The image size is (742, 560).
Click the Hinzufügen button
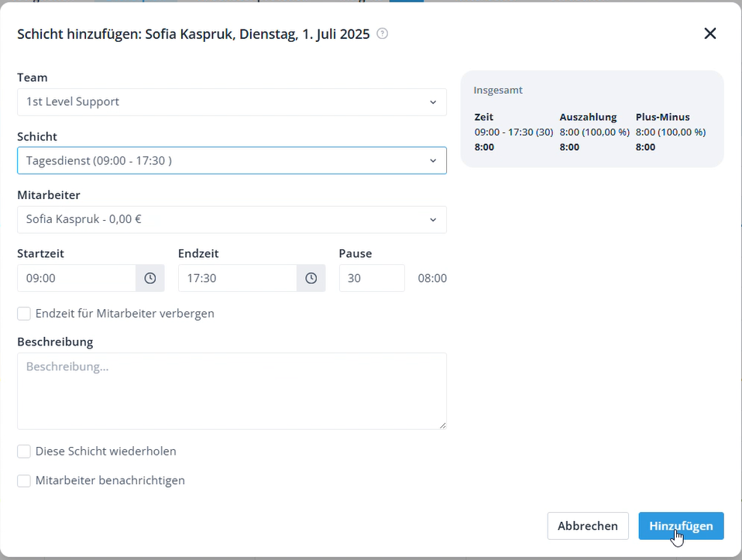[x=681, y=526]
